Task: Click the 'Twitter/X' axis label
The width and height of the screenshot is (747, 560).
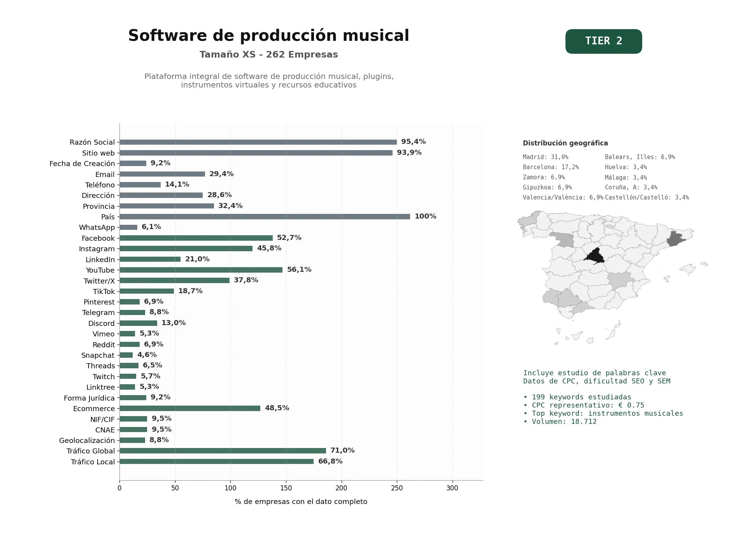Action: (99, 281)
